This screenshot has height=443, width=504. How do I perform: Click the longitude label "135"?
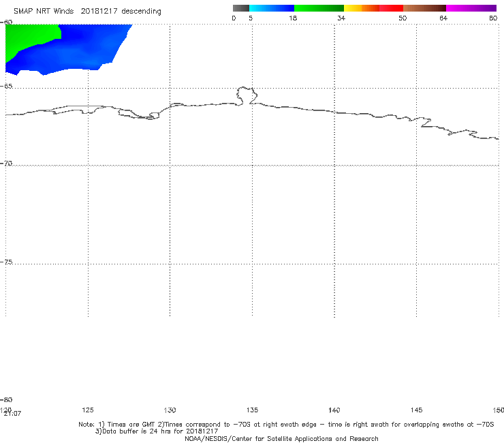tap(252, 410)
